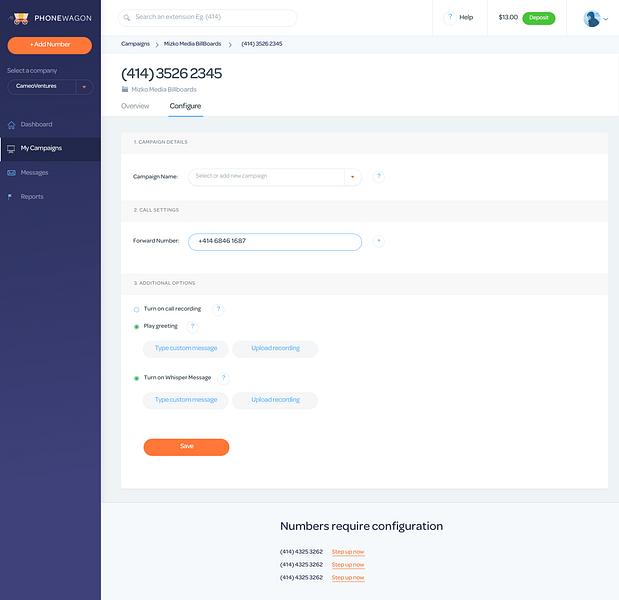Viewport: 619px width, 600px height.
Task: Click the green Deposit button
Action: (539, 18)
